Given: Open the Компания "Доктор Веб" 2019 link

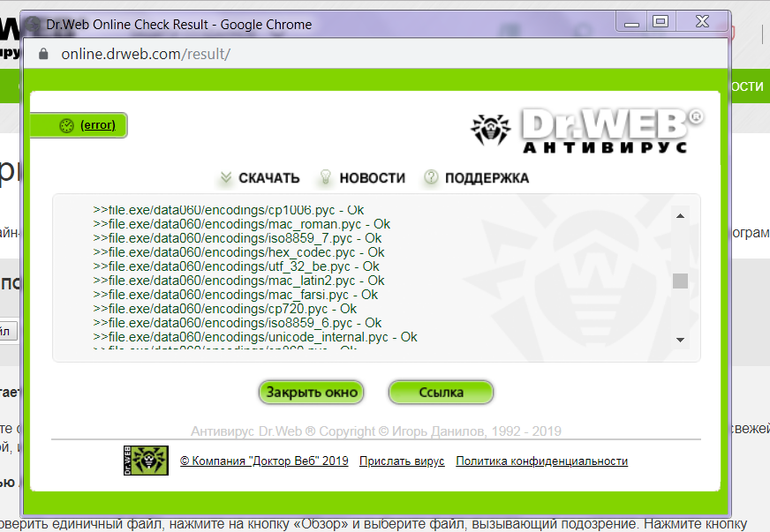Looking at the screenshot, I should coord(264,461).
